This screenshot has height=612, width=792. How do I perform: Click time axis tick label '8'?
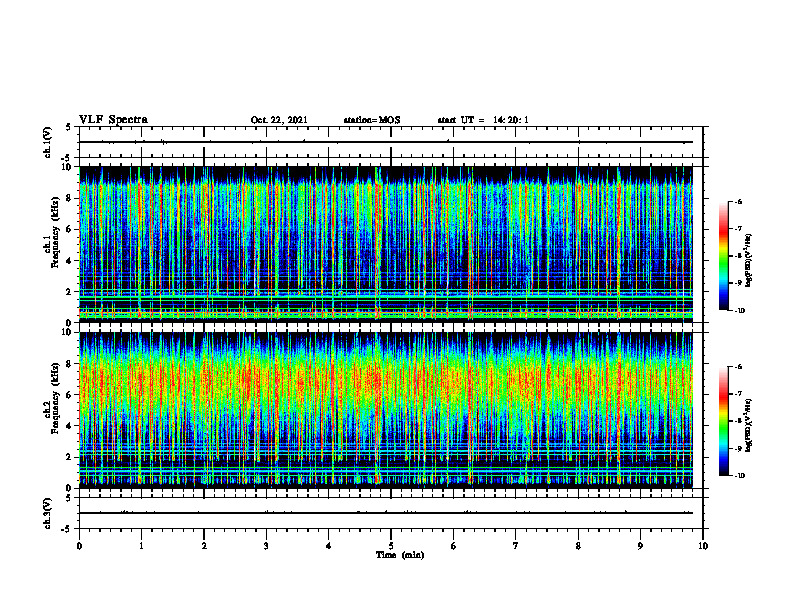578,546
